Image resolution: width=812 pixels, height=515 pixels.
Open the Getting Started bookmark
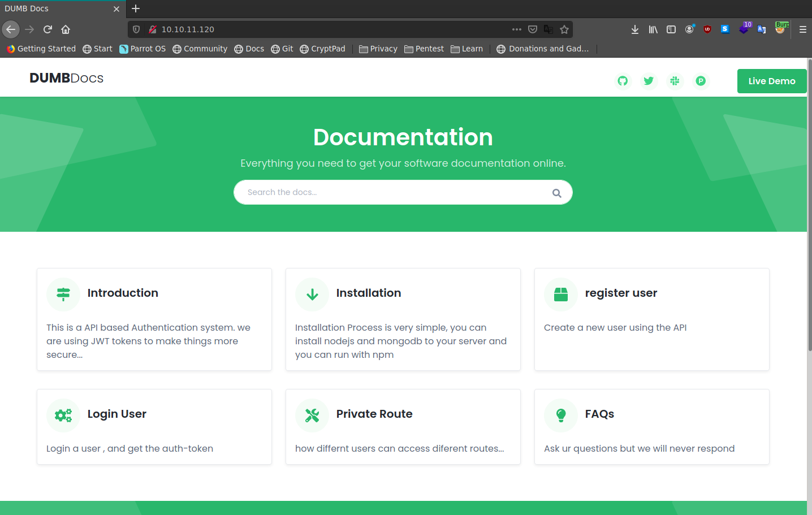(41, 49)
